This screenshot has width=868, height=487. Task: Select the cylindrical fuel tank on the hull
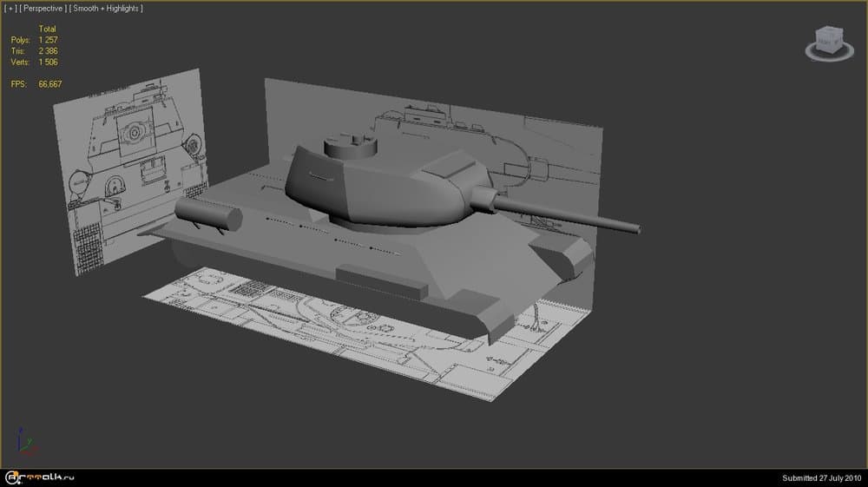(208, 214)
